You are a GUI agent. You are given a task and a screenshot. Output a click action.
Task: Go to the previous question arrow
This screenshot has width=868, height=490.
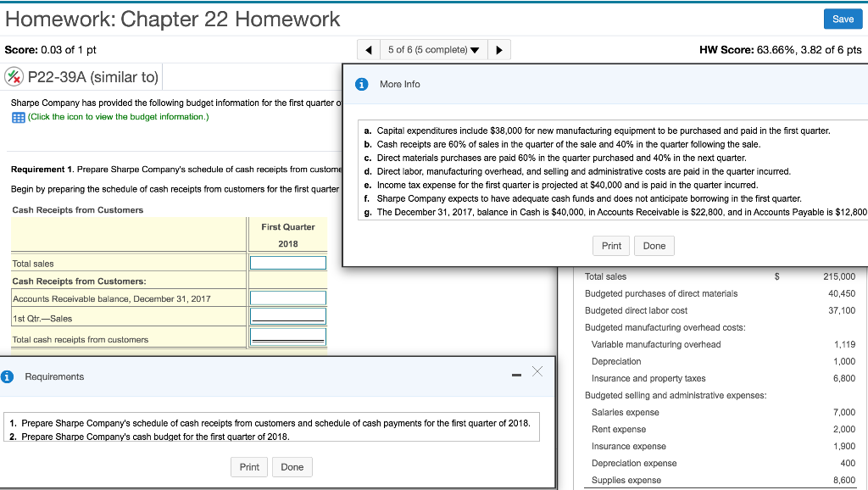click(x=369, y=50)
